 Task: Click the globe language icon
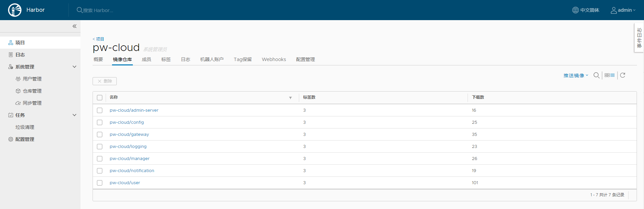[575, 10]
